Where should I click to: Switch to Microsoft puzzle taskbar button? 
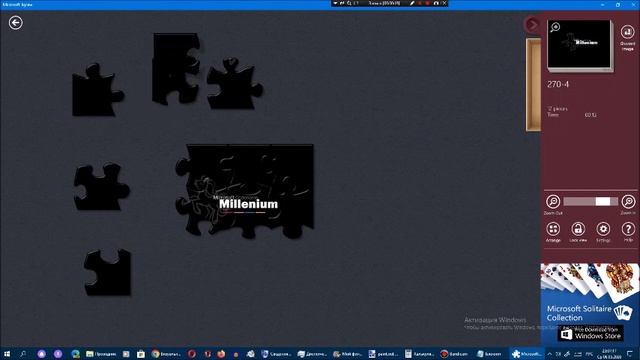click(x=527, y=354)
